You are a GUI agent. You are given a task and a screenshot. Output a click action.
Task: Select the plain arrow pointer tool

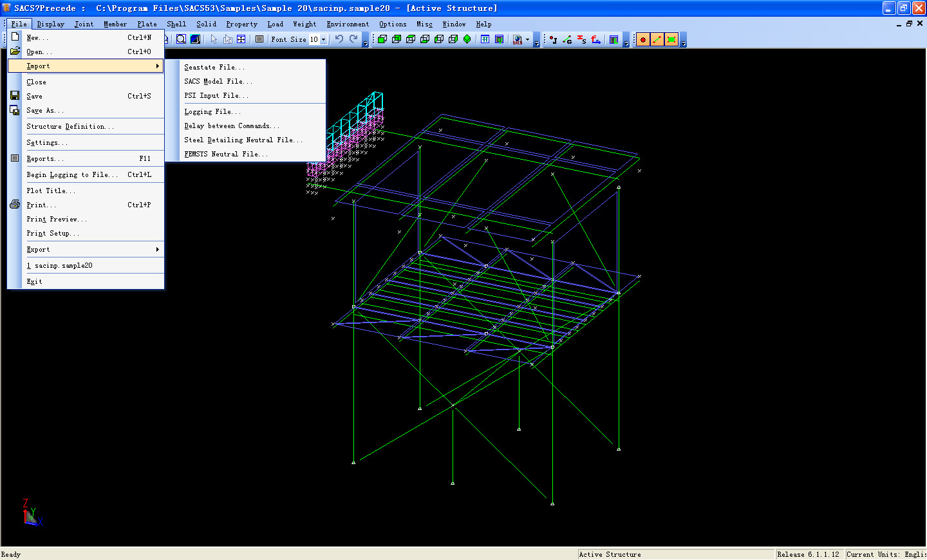click(214, 39)
